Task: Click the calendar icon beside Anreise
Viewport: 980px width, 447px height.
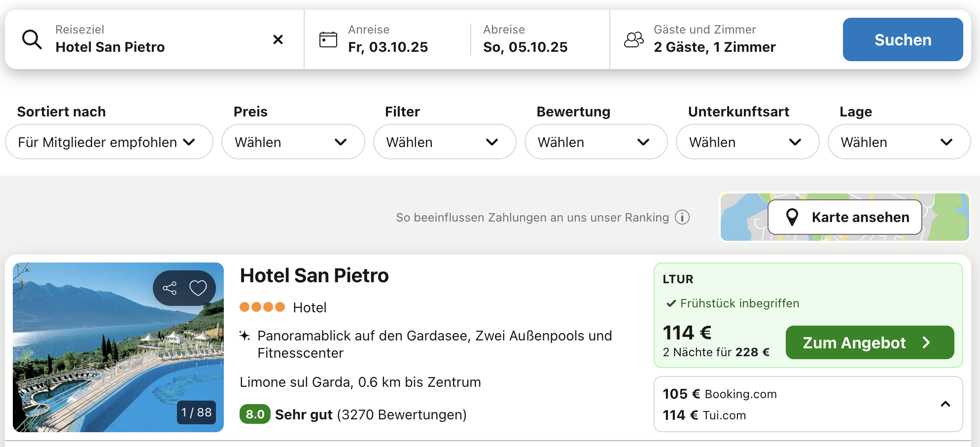Action: point(328,39)
